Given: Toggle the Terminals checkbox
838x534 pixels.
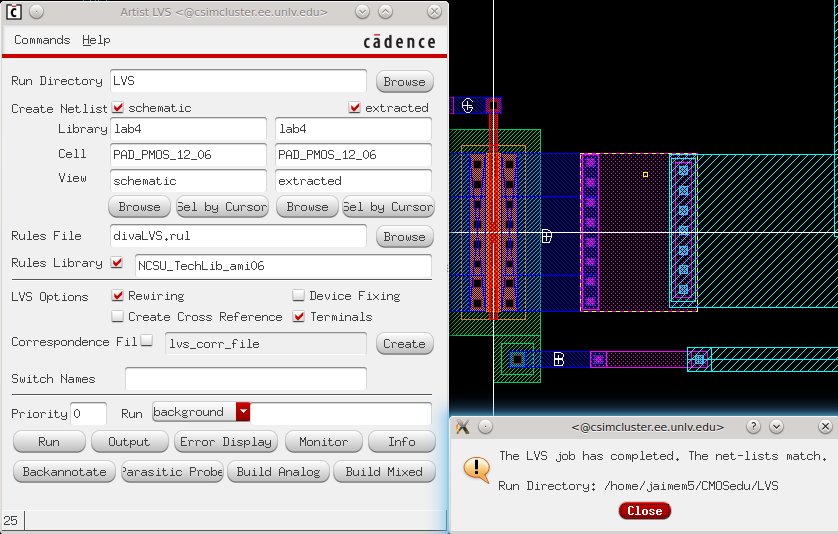Looking at the screenshot, I should pyautogui.click(x=299, y=316).
